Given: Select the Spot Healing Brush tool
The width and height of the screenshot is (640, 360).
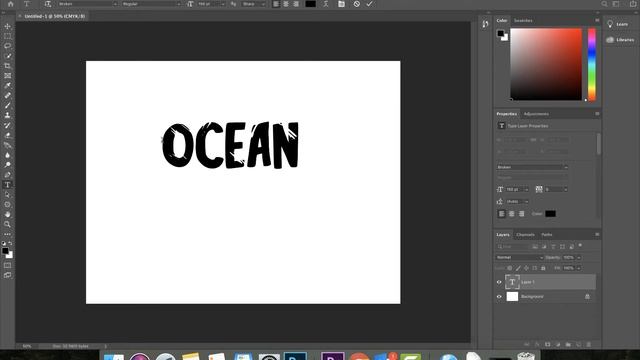Looking at the screenshot, I should [7, 95].
